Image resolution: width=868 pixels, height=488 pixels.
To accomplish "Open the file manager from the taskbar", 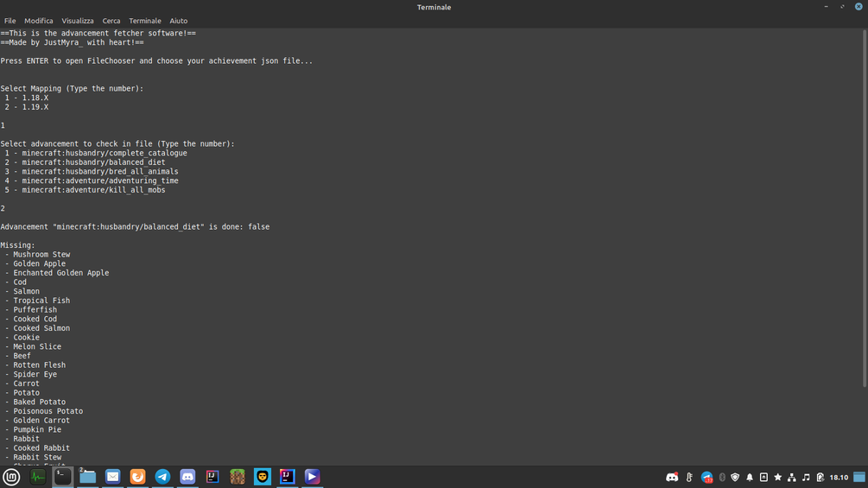I will tap(87, 477).
